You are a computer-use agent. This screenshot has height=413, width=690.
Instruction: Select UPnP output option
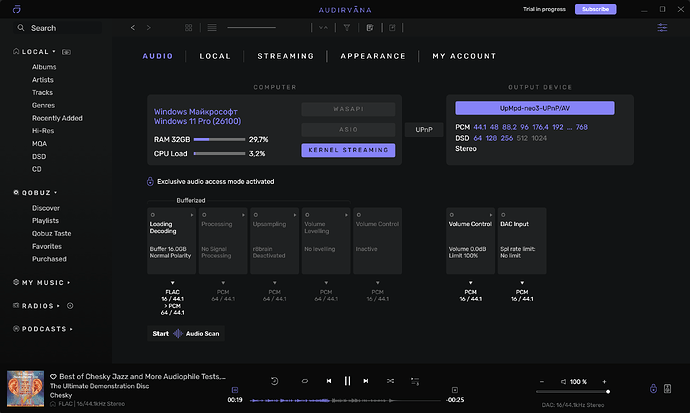(x=424, y=130)
